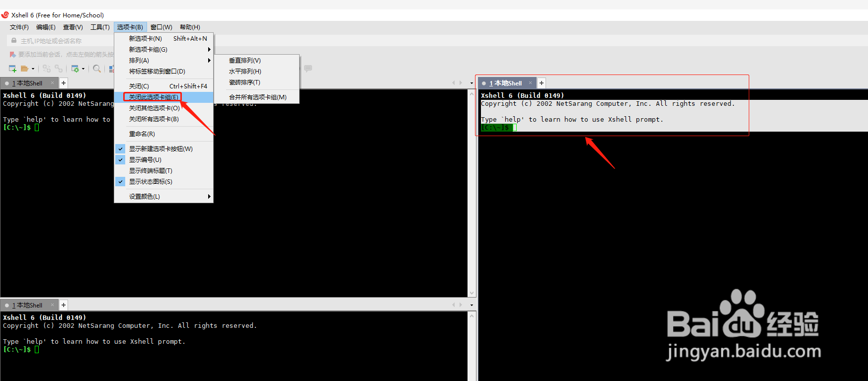Open the 查看(V) menu
Screen dimensions: 868x381
73,27
